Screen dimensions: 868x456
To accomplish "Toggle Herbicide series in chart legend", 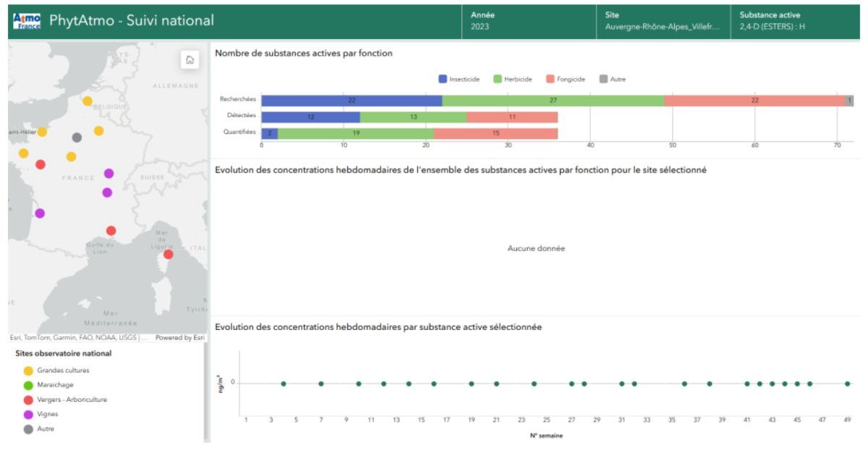I will tap(513, 79).
